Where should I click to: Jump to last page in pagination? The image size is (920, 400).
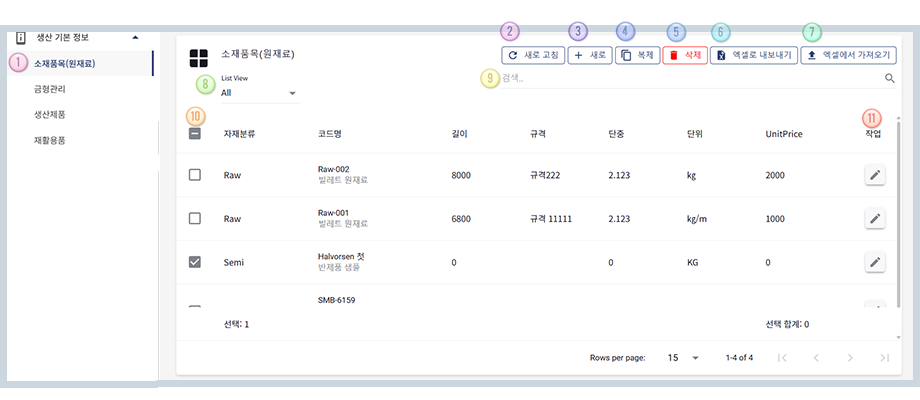[x=884, y=357]
